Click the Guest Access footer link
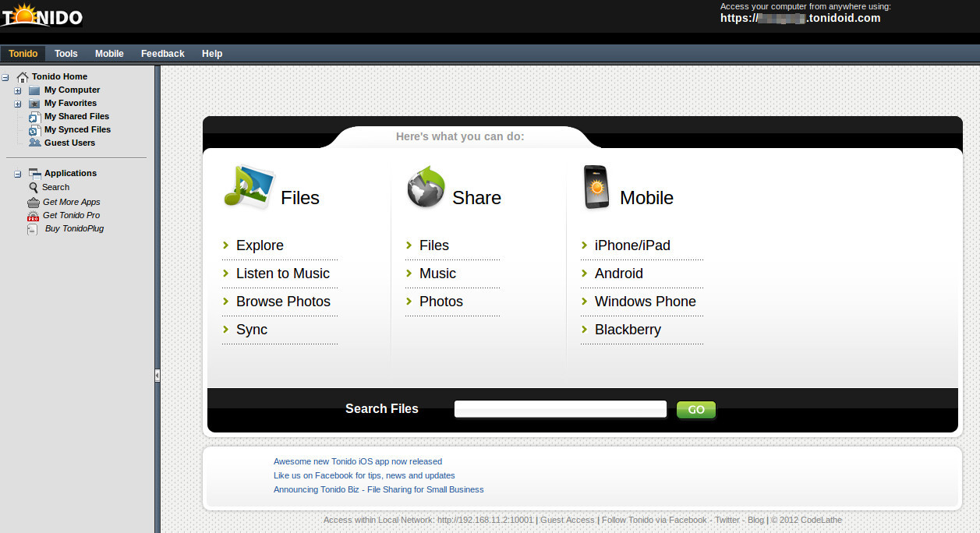This screenshot has width=980, height=533. point(568,521)
